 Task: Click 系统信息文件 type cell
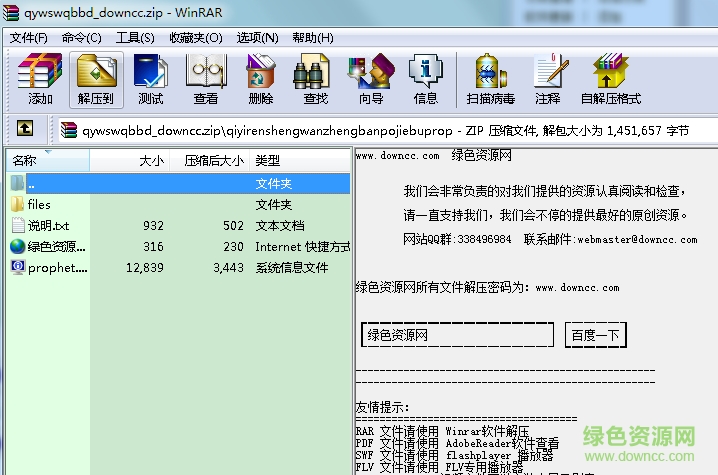tap(292, 268)
